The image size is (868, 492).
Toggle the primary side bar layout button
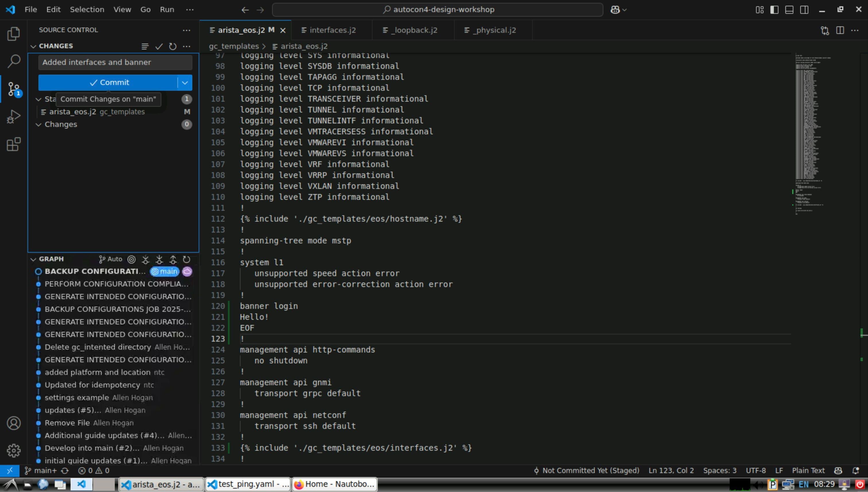point(774,10)
